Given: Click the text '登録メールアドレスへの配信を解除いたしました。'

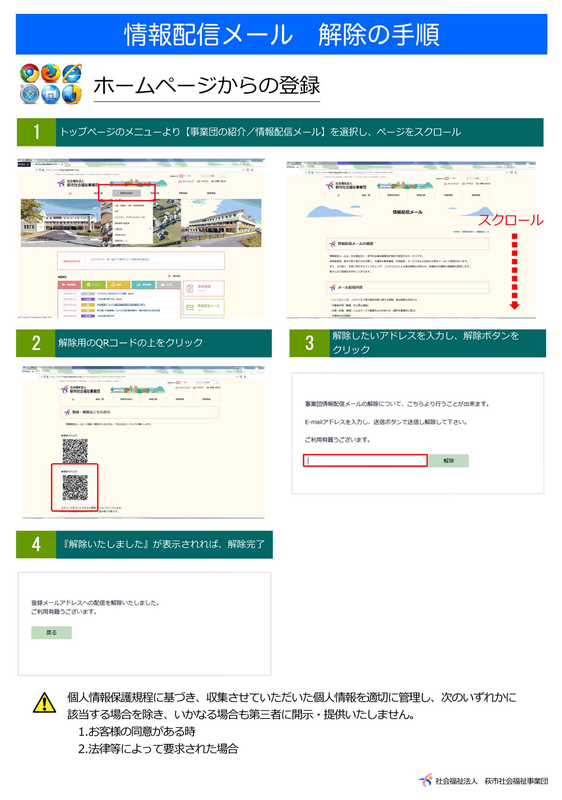Looking at the screenshot, I should (95, 603).
